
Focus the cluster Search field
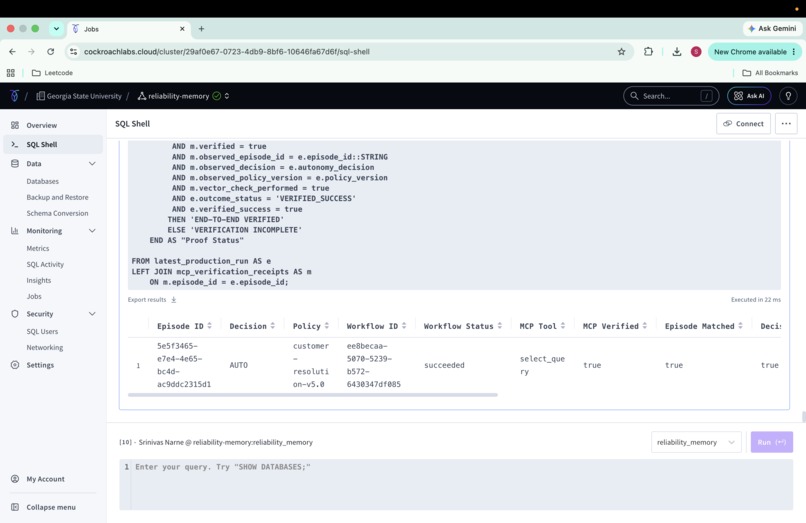[x=670, y=96]
